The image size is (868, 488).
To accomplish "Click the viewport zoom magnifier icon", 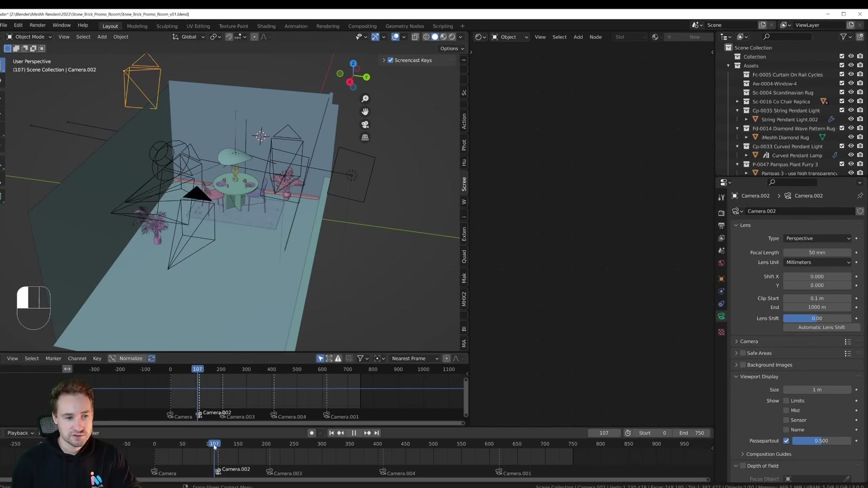I will 365,99.
